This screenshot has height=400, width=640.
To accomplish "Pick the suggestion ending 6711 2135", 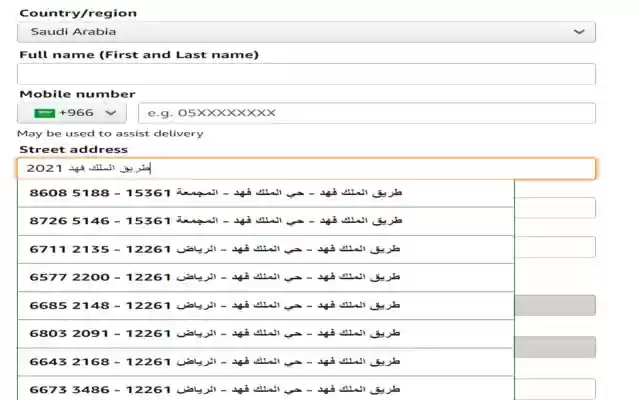I will tap(266, 248).
